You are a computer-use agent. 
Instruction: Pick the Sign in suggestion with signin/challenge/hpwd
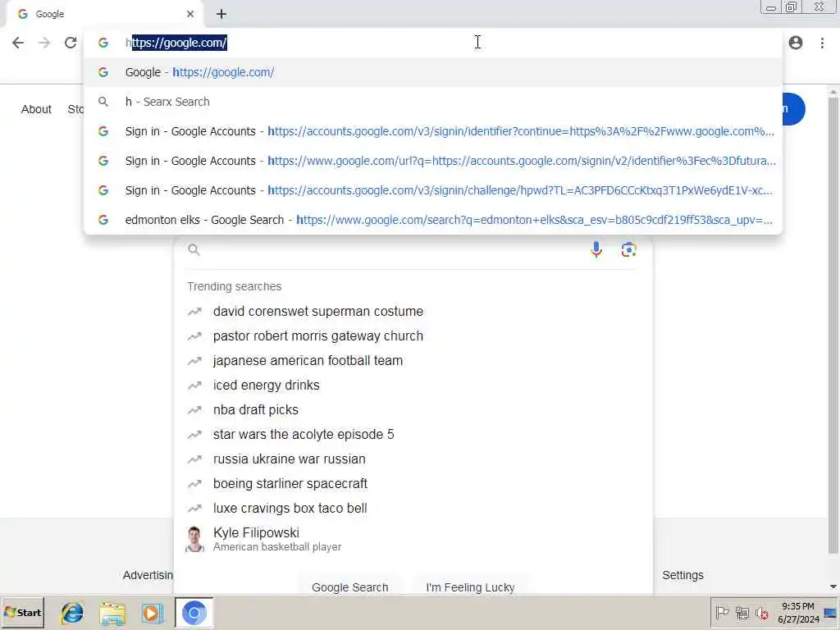coord(433,190)
